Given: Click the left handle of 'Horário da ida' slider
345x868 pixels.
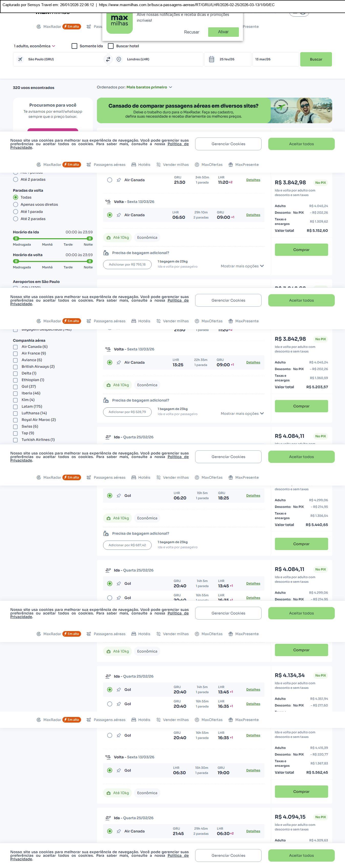Looking at the screenshot, I should click(x=16, y=238).
